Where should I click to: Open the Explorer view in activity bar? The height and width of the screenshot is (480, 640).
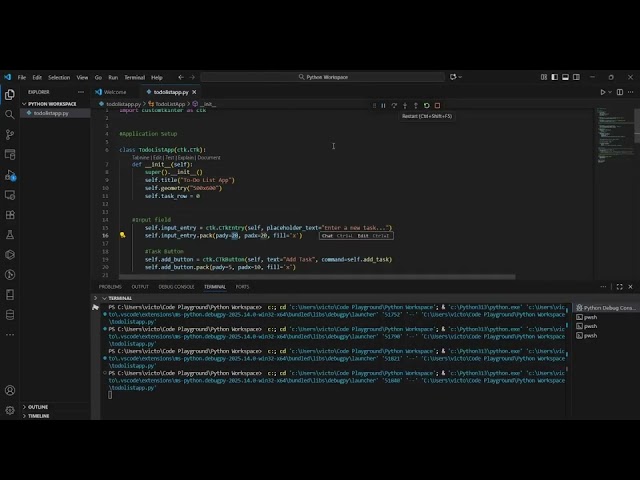10,95
